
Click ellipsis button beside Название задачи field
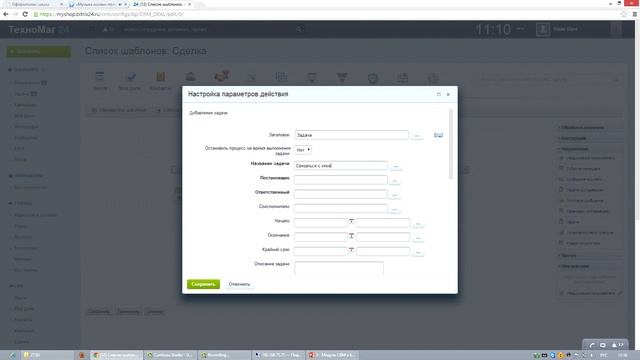(396, 166)
